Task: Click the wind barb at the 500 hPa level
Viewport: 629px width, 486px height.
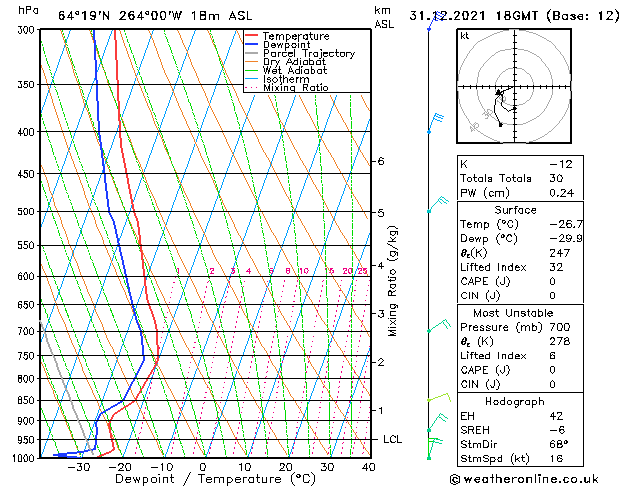Action: [x=438, y=204]
